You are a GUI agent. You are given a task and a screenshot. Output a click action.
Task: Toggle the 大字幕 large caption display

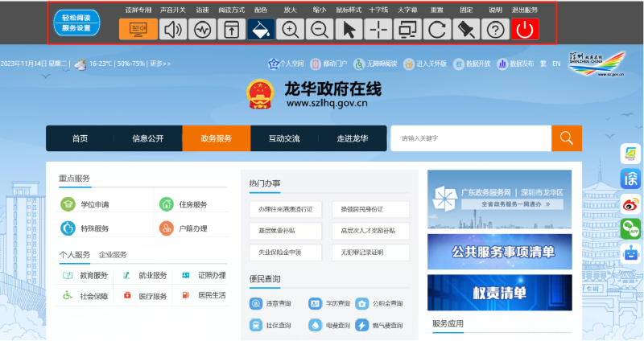pos(407,29)
